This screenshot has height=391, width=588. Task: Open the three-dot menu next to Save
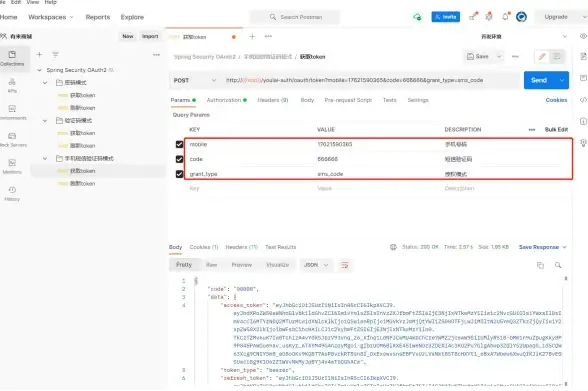tap(515, 57)
